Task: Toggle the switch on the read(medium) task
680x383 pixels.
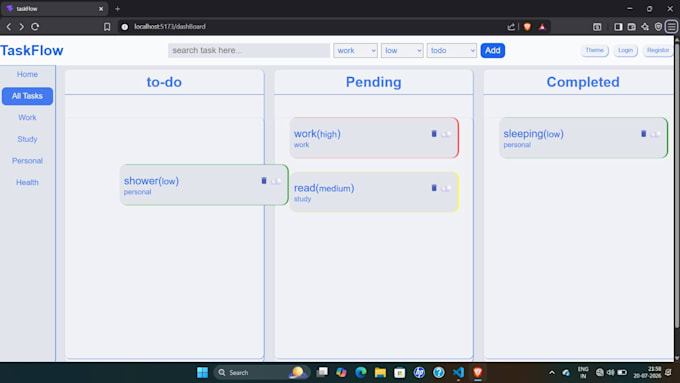Action: pos(446,189)
